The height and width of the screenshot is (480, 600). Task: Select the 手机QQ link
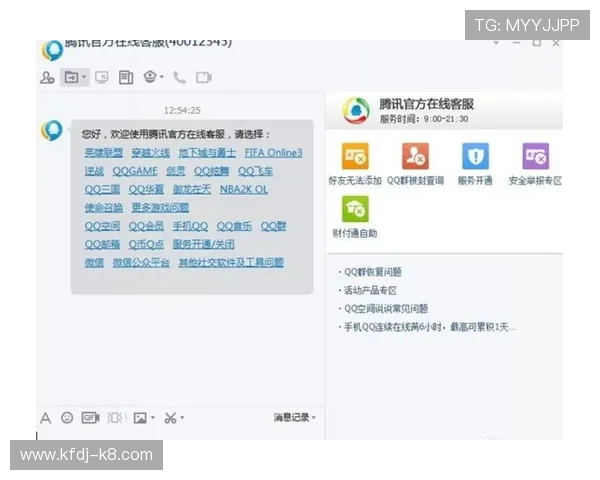pos(190,226)
